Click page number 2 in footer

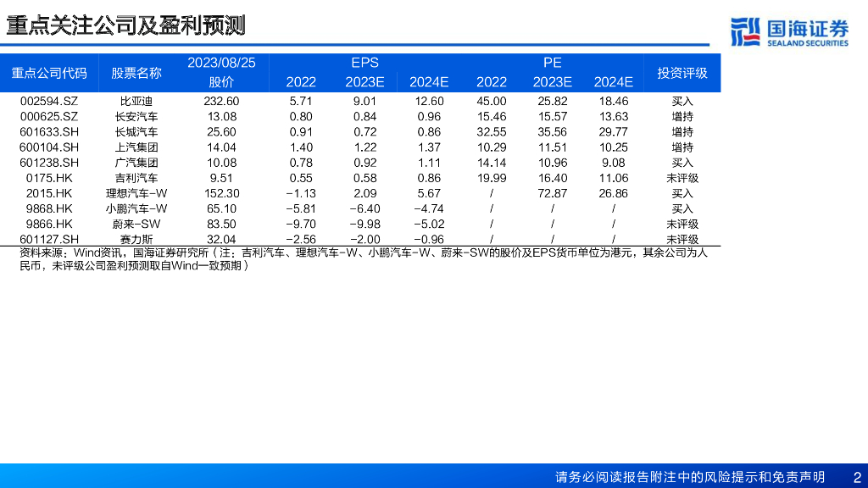(858, 477)
